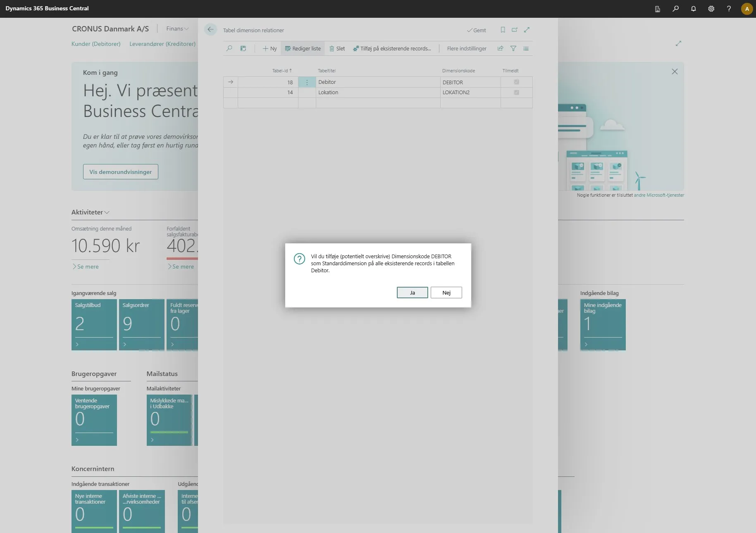Open user account avatar A

click(747, 9)
